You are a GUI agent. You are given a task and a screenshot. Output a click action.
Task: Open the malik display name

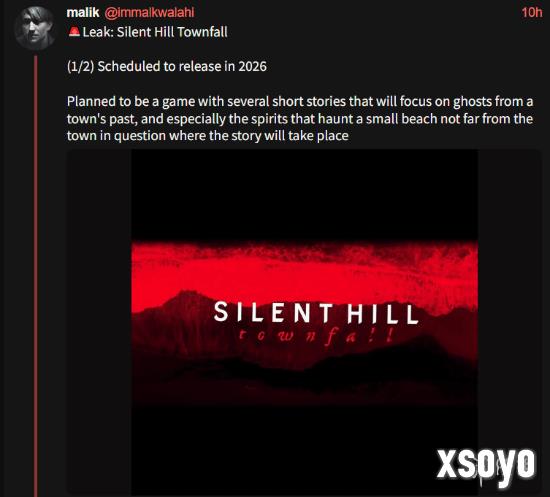[x=83, y=13]
